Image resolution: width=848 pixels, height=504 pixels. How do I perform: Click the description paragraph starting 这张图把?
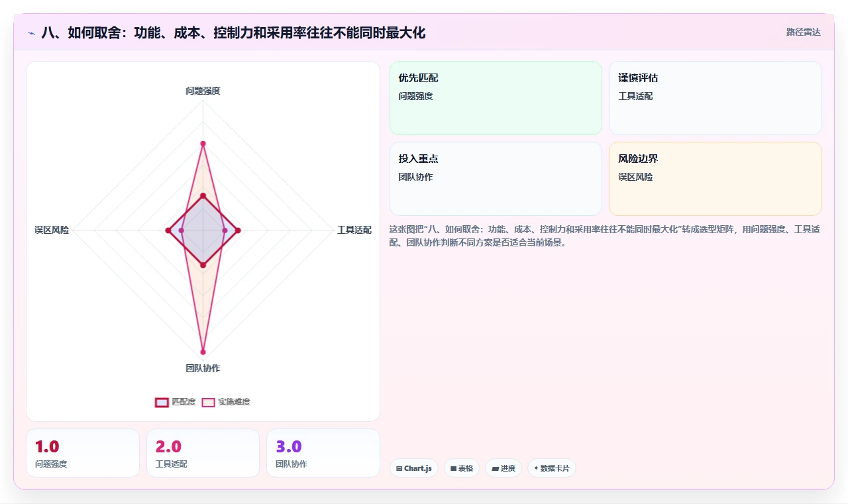coord(605,236)
